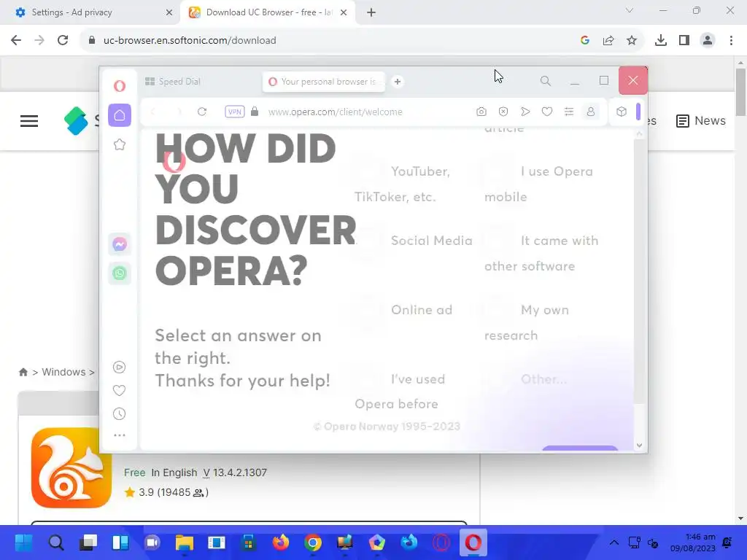Select 'It came with other software' answer
This screenshot has width=747, height=560.
click(x=541, y=253)
